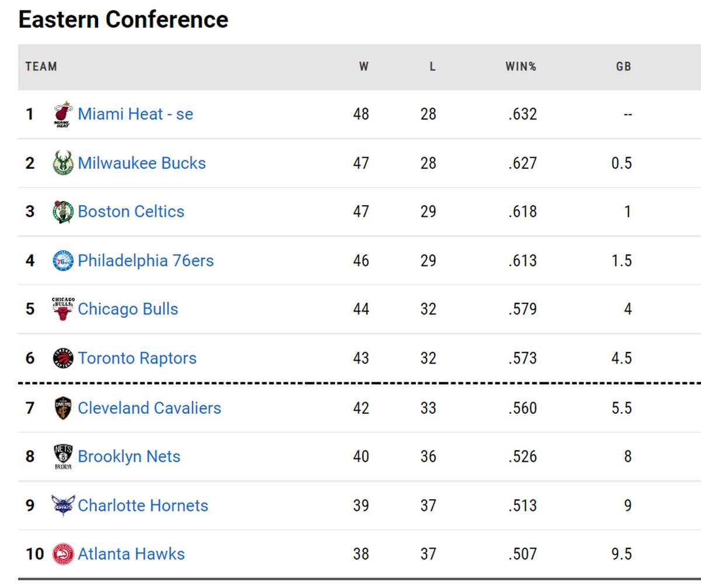
Task: Click the Miami Heat team logo
Action: click(63, 115)
